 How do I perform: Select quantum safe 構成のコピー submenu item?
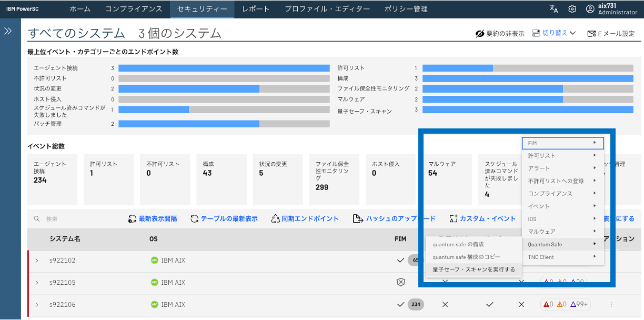pos(474,257)
